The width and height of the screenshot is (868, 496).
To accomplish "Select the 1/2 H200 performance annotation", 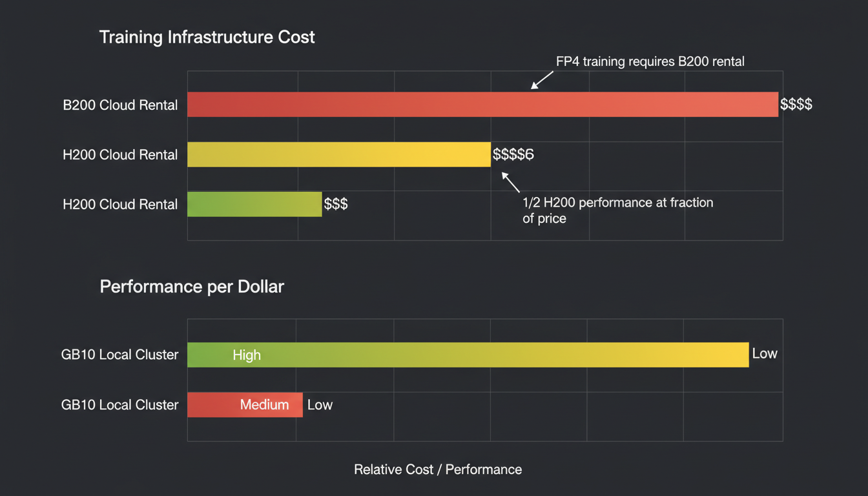I will coord(617,210).
